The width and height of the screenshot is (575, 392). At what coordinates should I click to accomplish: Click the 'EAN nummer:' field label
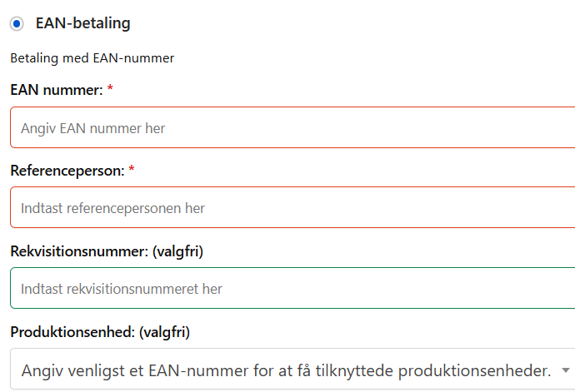click(56, 90)
